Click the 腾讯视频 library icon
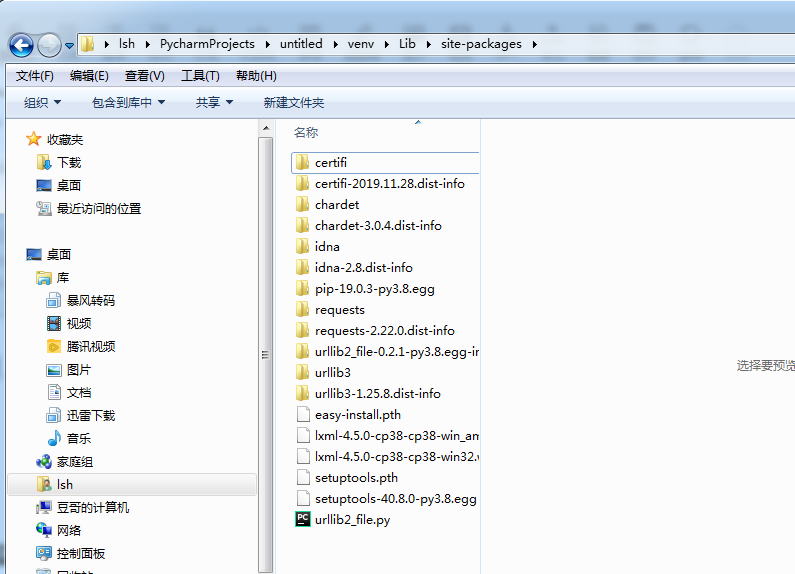 (x=54, y=347)
